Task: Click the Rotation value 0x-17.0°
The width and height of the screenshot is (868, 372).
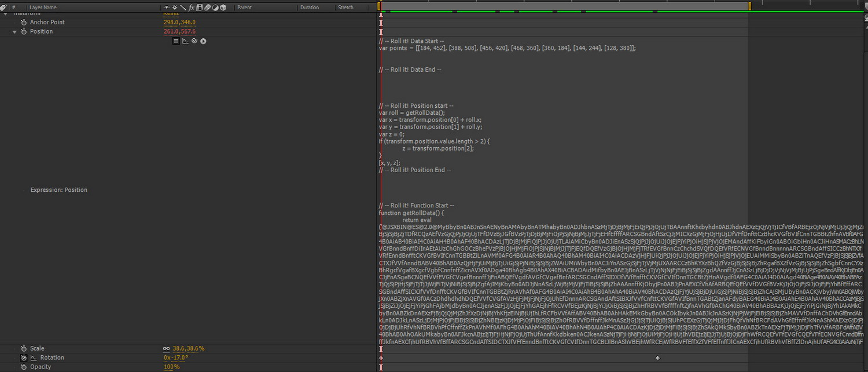Action: (175, 358)
